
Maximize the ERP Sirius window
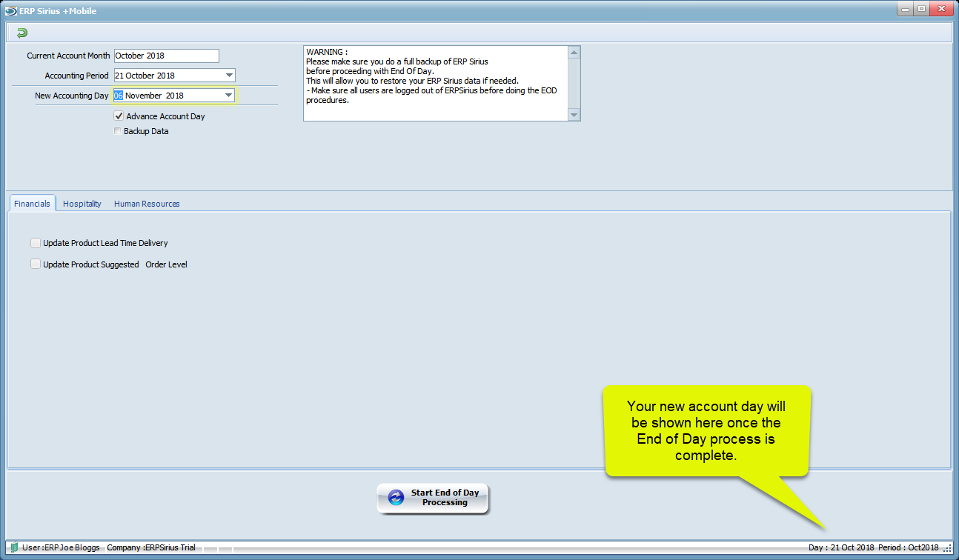coord(922,9)
